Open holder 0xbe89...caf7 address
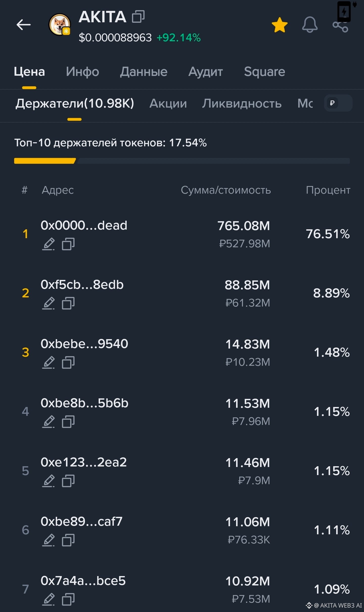The height and width of the screenshot is (612, 364). coord(81,521)
